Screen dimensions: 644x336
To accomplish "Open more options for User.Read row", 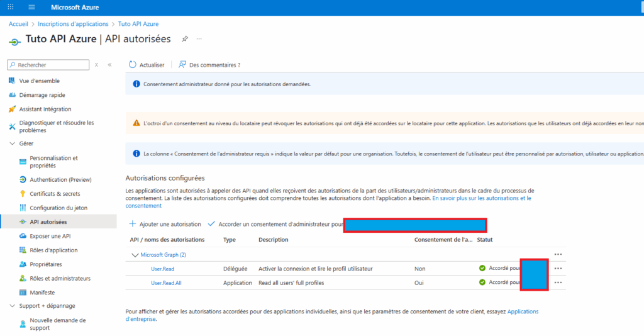I will (558, 269).
